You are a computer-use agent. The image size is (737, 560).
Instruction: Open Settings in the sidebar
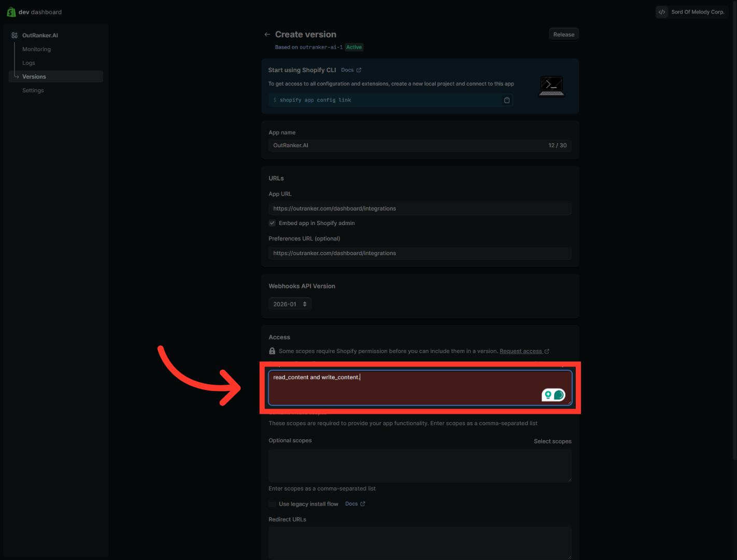33,90
